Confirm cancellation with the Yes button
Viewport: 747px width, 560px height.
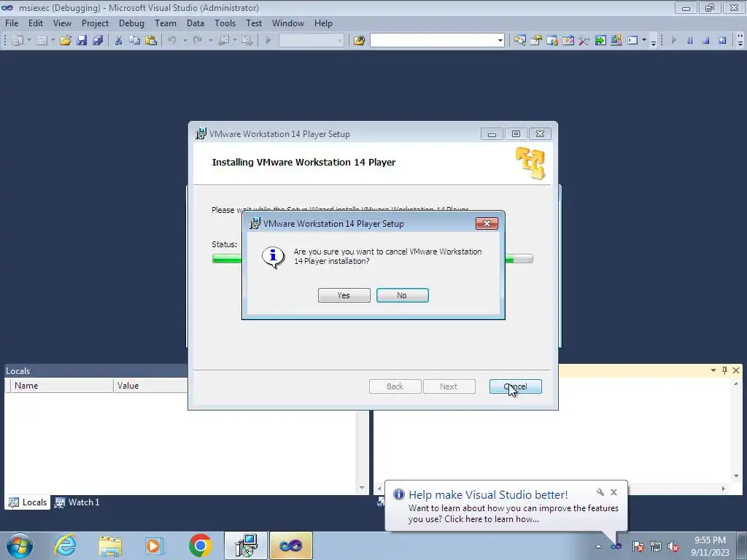click(344, 295)
